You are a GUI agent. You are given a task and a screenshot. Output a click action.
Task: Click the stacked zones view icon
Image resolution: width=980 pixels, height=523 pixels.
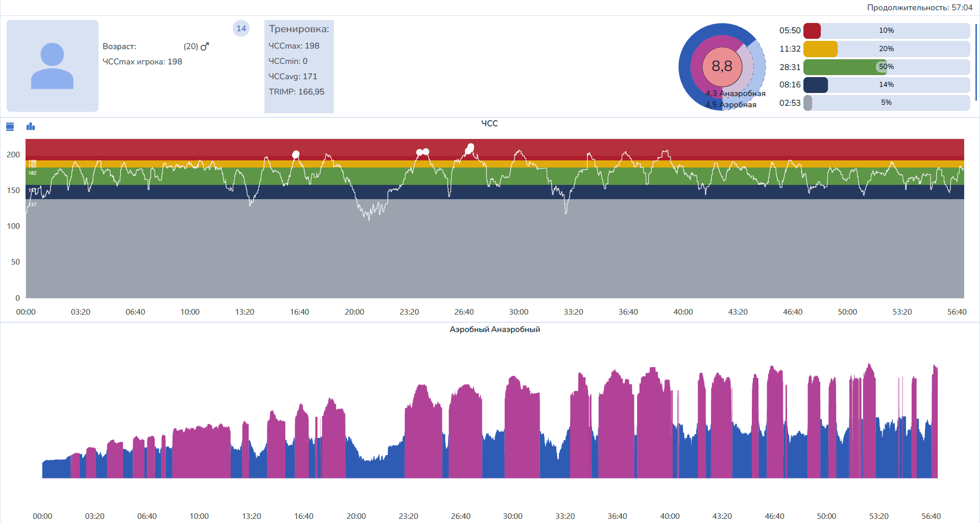pyautogui.click(x=10, y=127)
